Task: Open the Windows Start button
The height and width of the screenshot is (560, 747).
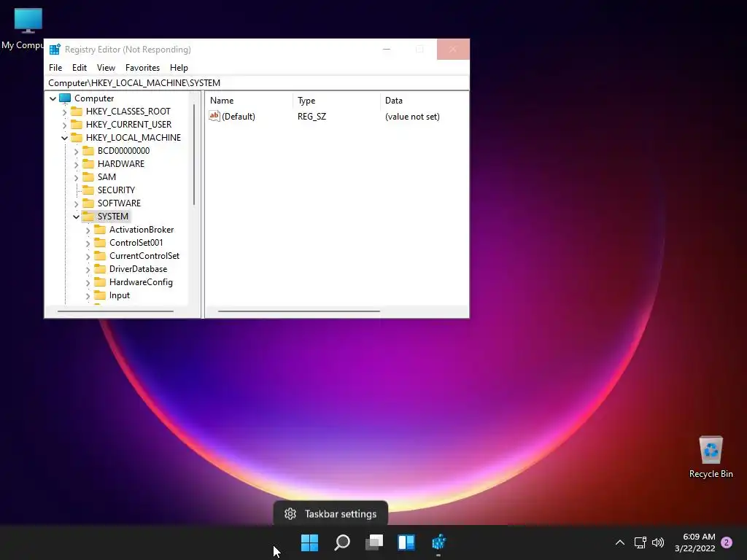Action: [309, 542]
